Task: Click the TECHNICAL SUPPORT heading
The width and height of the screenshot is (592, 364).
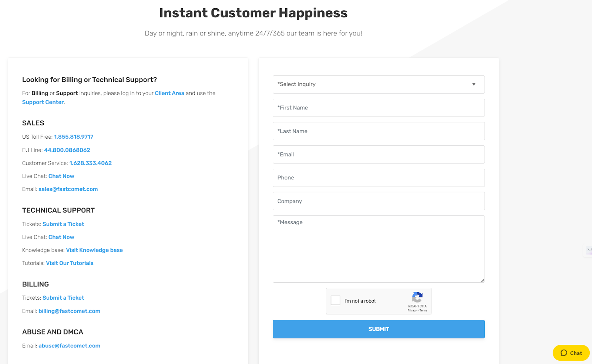Action: coord(58,210)
